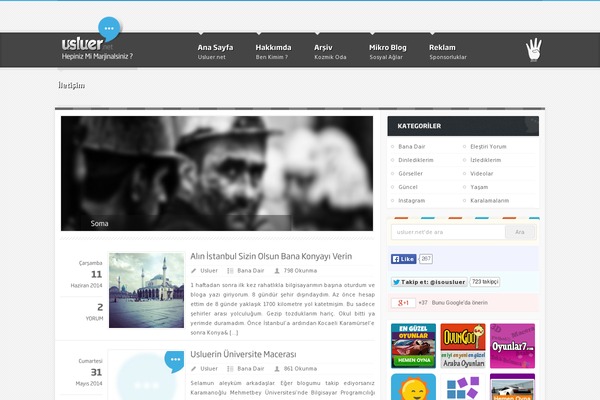Click Bana Dair tag under Konya post

click(x=251, y=271)
